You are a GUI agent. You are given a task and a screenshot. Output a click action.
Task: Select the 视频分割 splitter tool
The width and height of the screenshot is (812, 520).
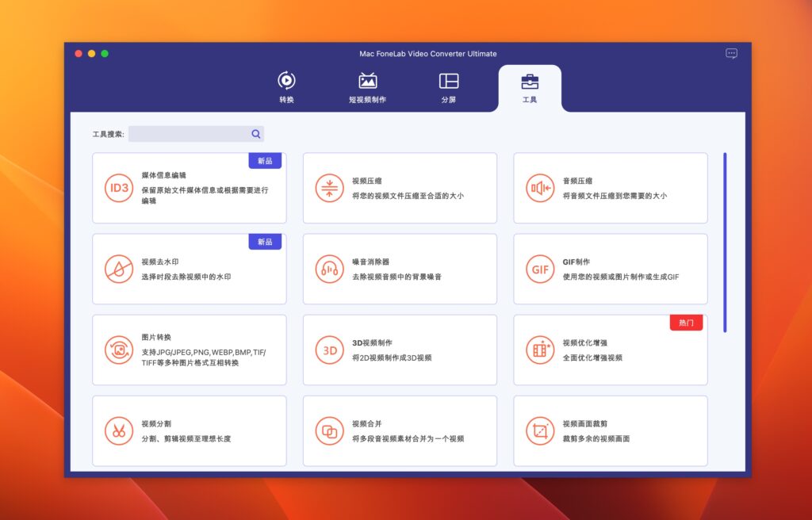[190, 430]
